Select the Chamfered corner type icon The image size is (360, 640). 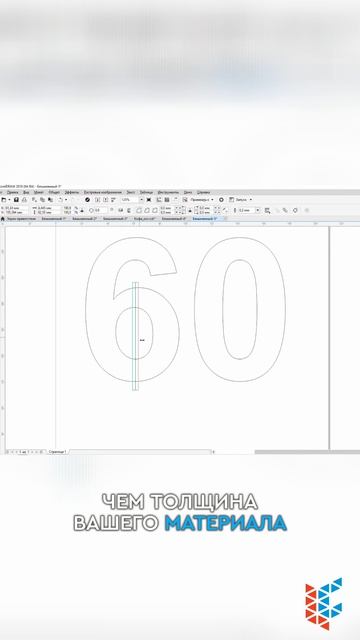coord(155,210)
